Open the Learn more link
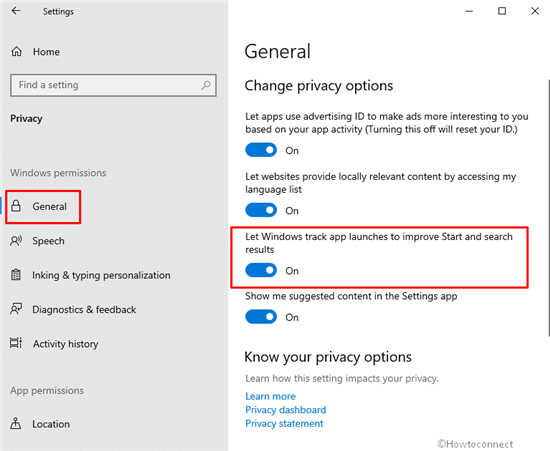Image resolution: width=550 pixels, height=451 pixels. click(x=270, y=396)
